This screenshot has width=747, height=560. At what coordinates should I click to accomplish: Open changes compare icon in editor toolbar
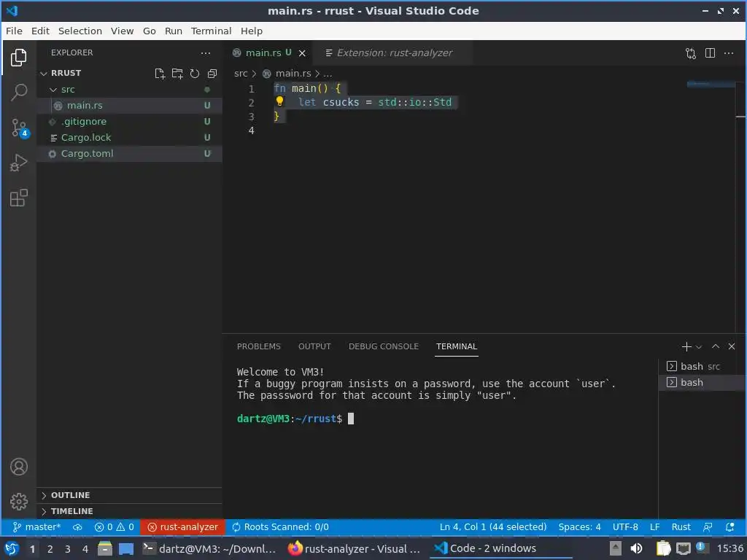point(691,52)
